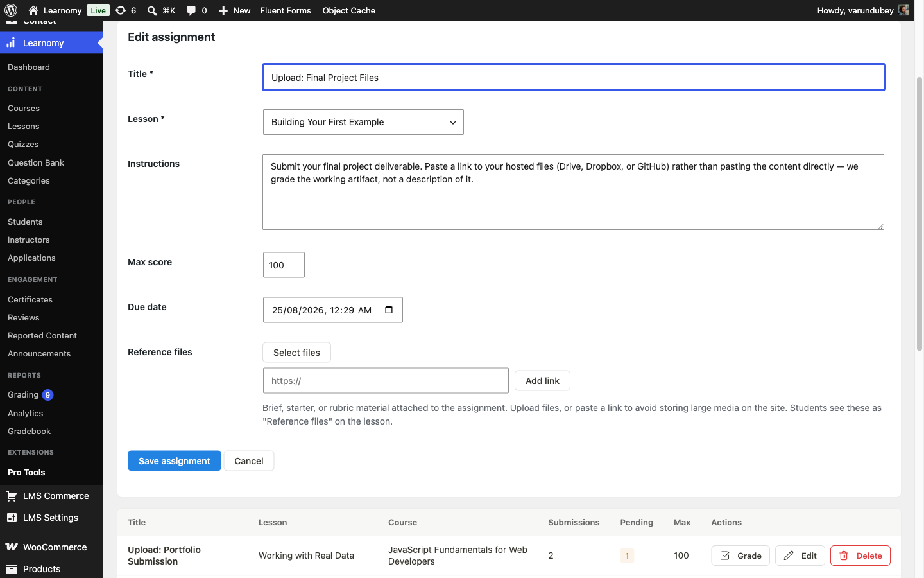
Task: Open the Learnomy site home icon
Action: coord(33,10)
